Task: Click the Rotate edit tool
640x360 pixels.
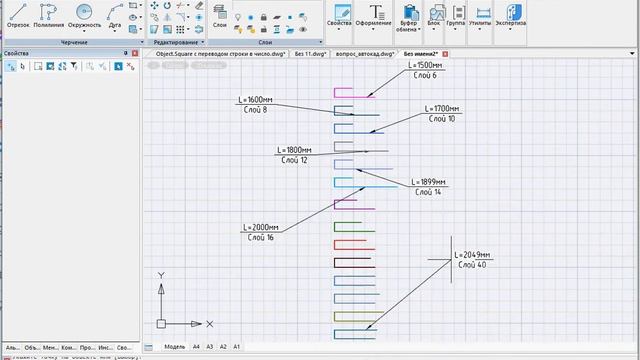Action: pos(167,5)
